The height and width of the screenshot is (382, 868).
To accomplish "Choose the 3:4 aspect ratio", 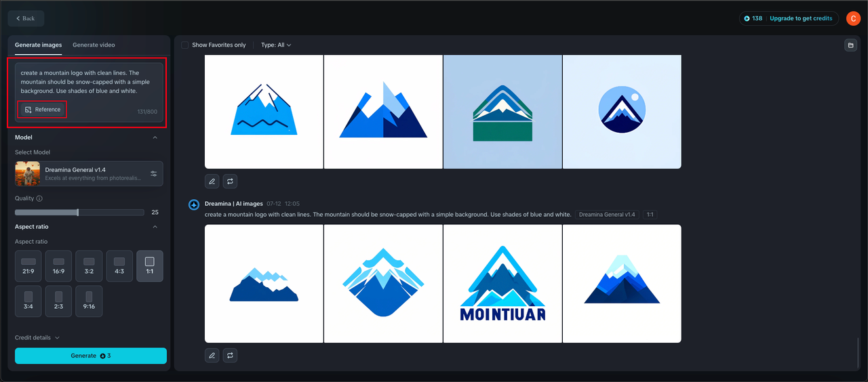I will point(28,301).
